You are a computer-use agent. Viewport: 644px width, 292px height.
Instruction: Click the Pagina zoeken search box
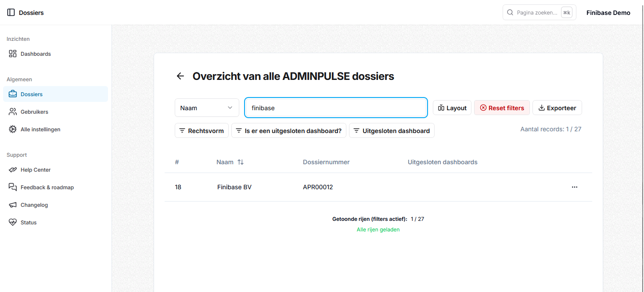point(539,12)
